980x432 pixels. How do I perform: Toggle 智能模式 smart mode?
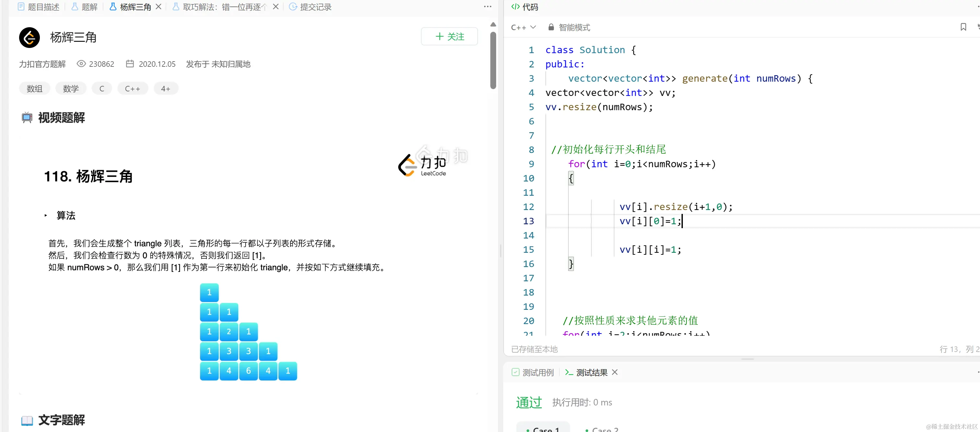click(x=574, y=27)
